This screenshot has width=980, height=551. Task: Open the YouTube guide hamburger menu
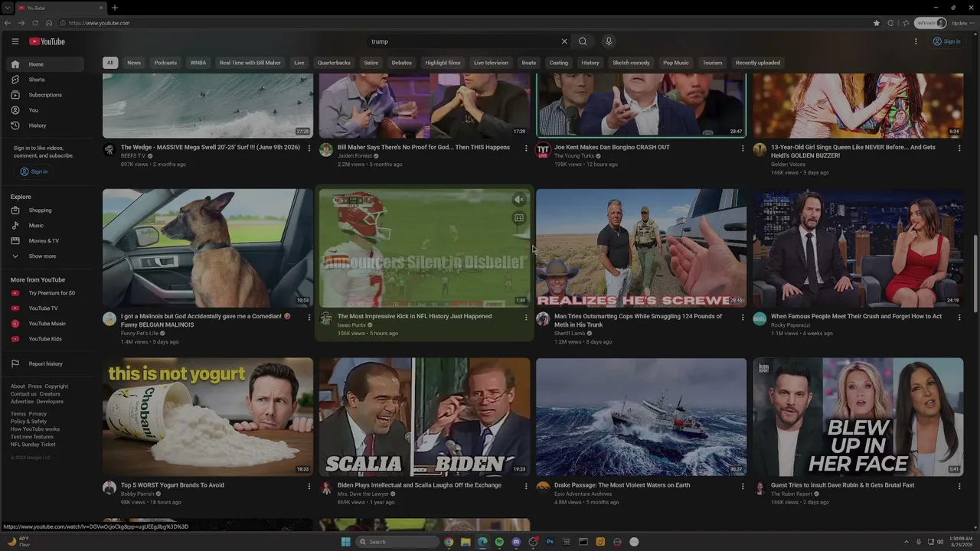click(15, 41)
